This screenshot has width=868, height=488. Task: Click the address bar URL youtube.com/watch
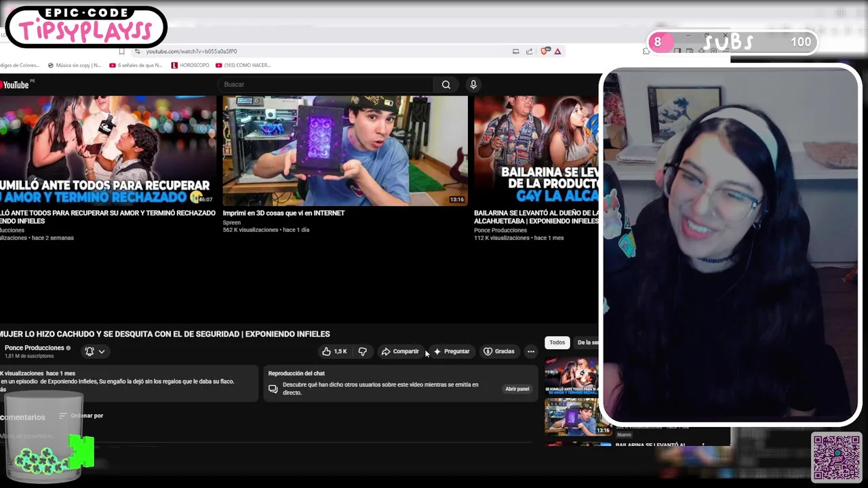(191, 52)
